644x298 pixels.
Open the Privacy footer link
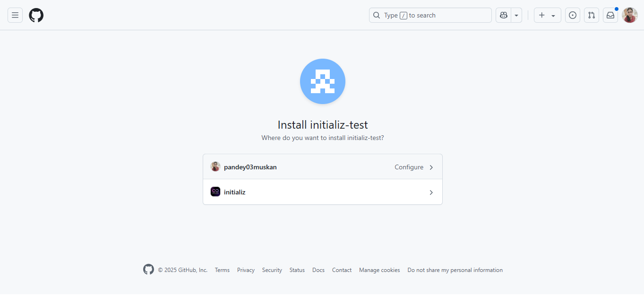[246, 270]
